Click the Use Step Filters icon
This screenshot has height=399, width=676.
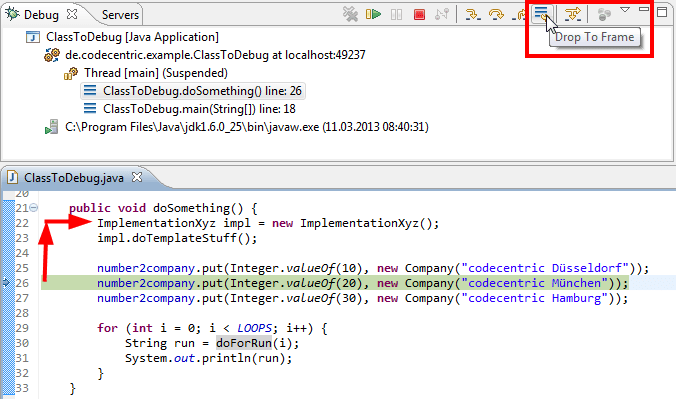pyautogui.click(x=573, y=15)
